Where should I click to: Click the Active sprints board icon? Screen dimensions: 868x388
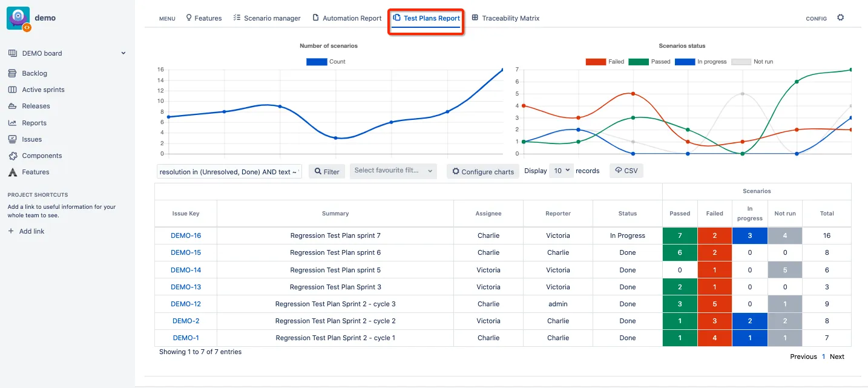tap(12, 90)
